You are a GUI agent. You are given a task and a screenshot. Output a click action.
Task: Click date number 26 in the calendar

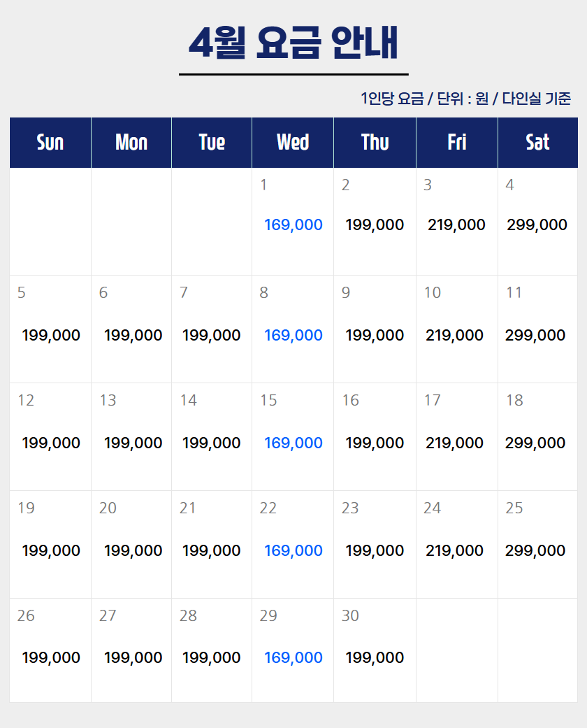pos(26,616)
